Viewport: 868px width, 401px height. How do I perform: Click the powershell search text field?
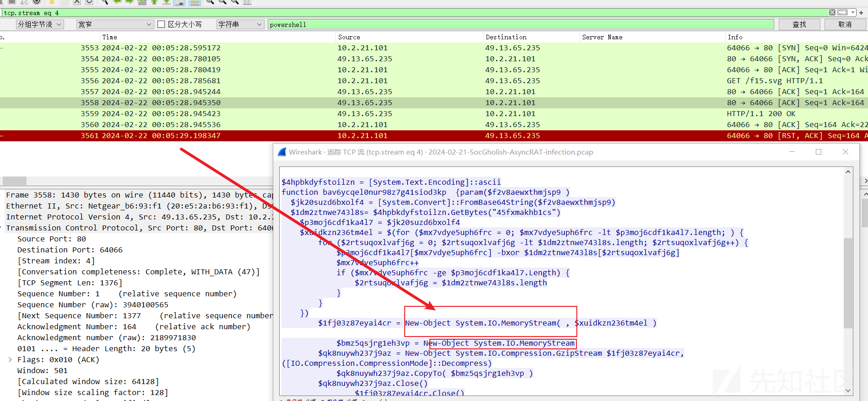[521, 24]
